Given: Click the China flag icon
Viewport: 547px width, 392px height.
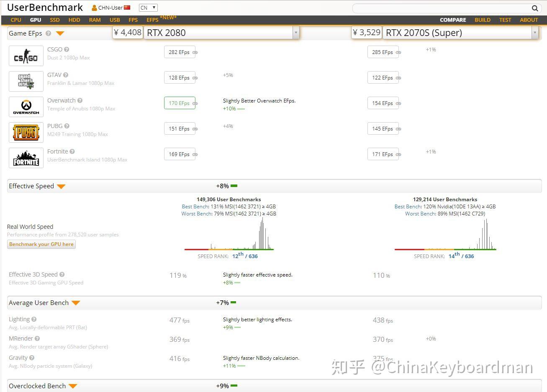Looking at the screenshot, I should tap(127, 8).
